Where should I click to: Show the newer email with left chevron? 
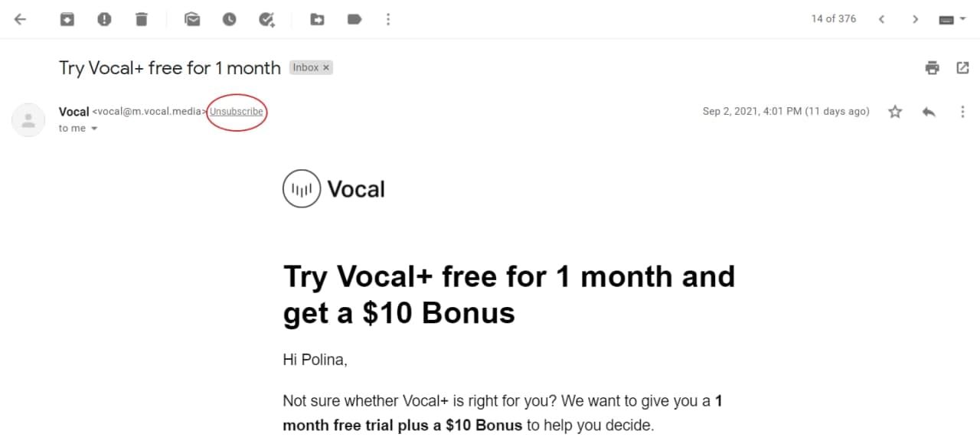(881, 19)
